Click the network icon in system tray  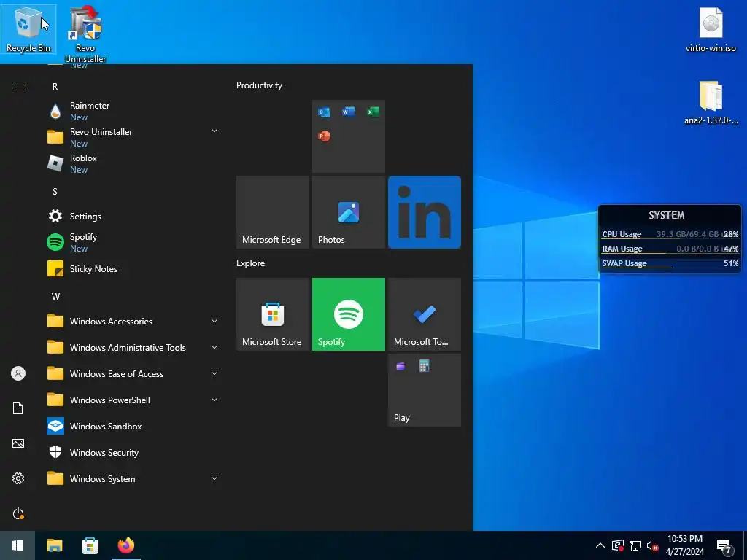[635, 545]
